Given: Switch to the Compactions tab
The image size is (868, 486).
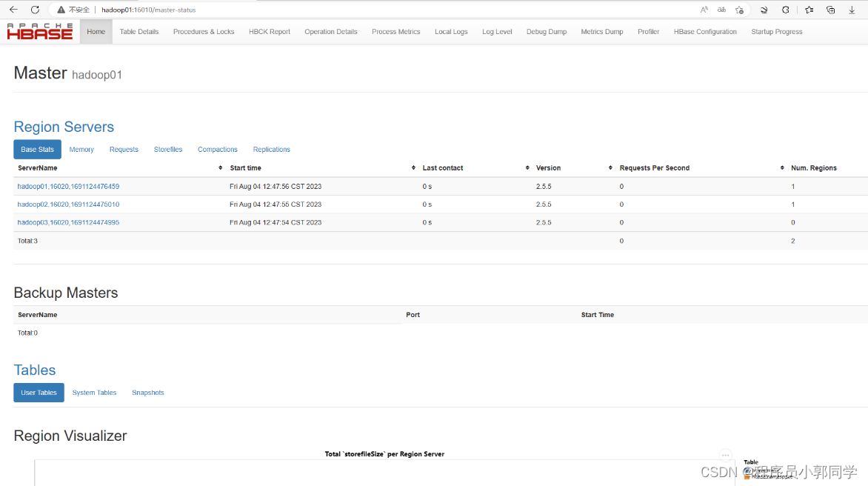Looking at the screenshot, I should [x=218, y=150].
